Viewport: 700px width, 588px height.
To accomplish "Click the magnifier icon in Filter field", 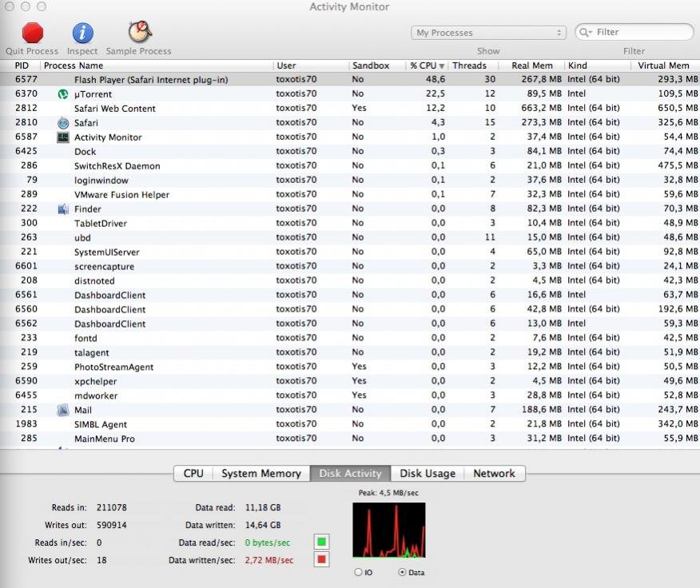I will click(x=586, y=33).
